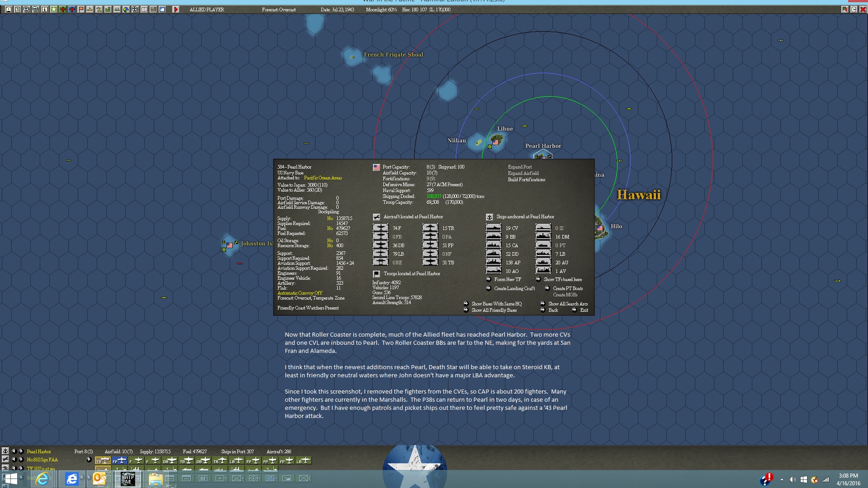Click the carrier ship icon for 19 CV
The height and width of the screenshot is (488, 868).
pyautogui.click(x=494, y=228)
